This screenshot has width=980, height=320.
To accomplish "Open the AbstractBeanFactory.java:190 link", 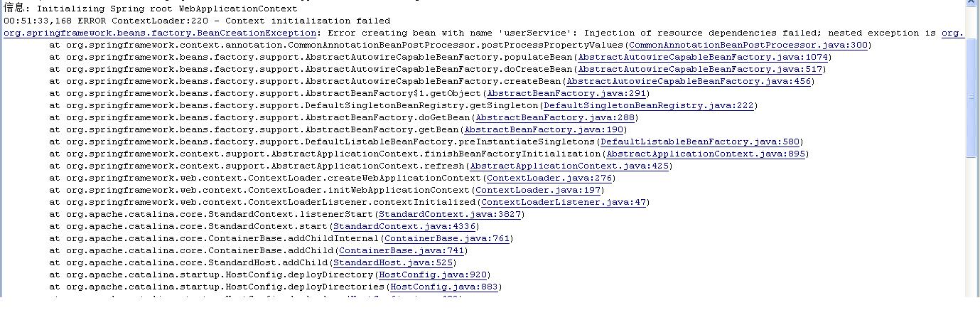I will 544,129.
